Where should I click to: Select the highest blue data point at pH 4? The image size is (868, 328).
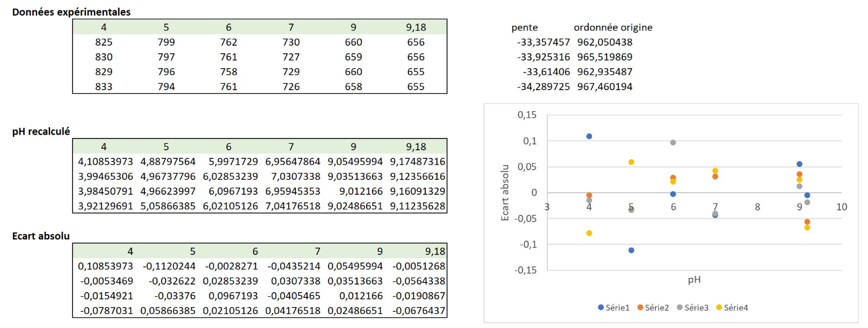click(589, 136)
